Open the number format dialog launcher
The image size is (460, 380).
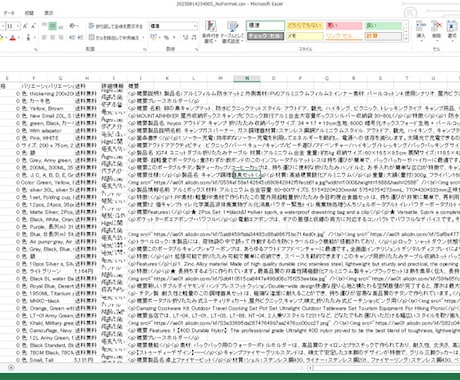tap(197, 49)
